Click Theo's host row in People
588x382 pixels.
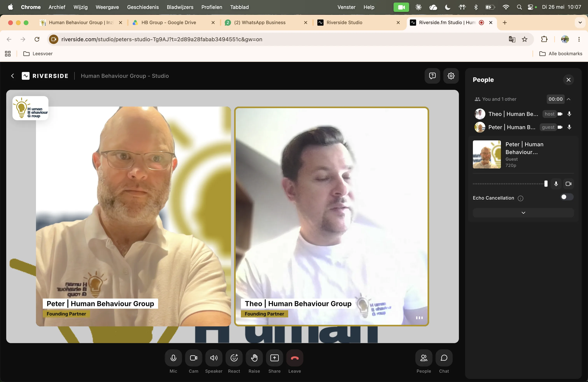pyautogui.click(x=523, y=114)
